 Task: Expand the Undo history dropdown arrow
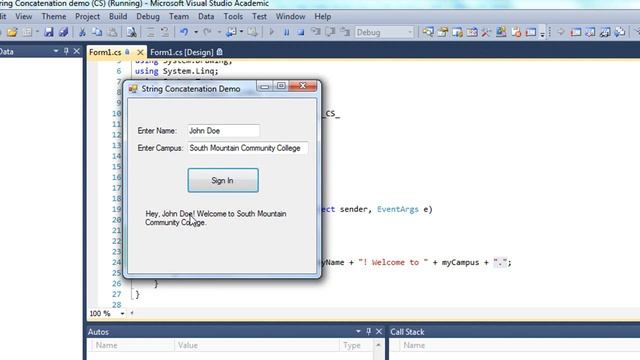[196, 32]
